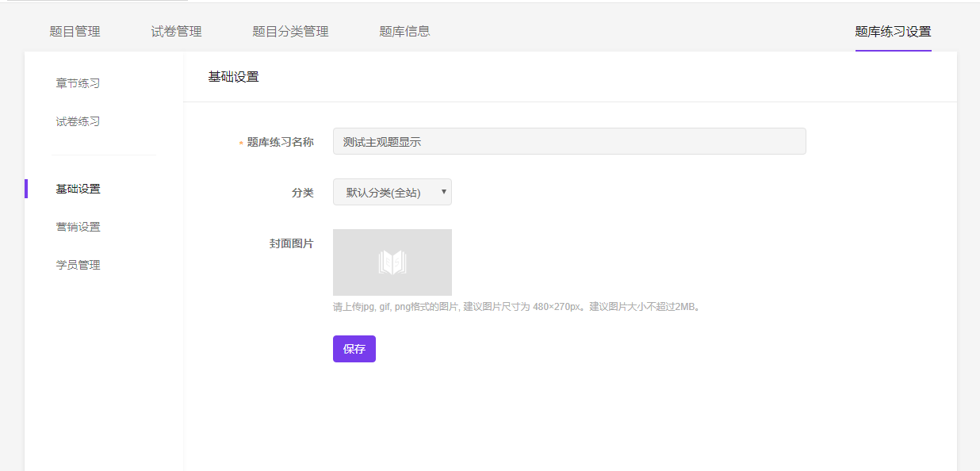The width and height of the screenshot is (980, 471).
Task: Click the 题库练习名称 field label
Action: (280, 142)
